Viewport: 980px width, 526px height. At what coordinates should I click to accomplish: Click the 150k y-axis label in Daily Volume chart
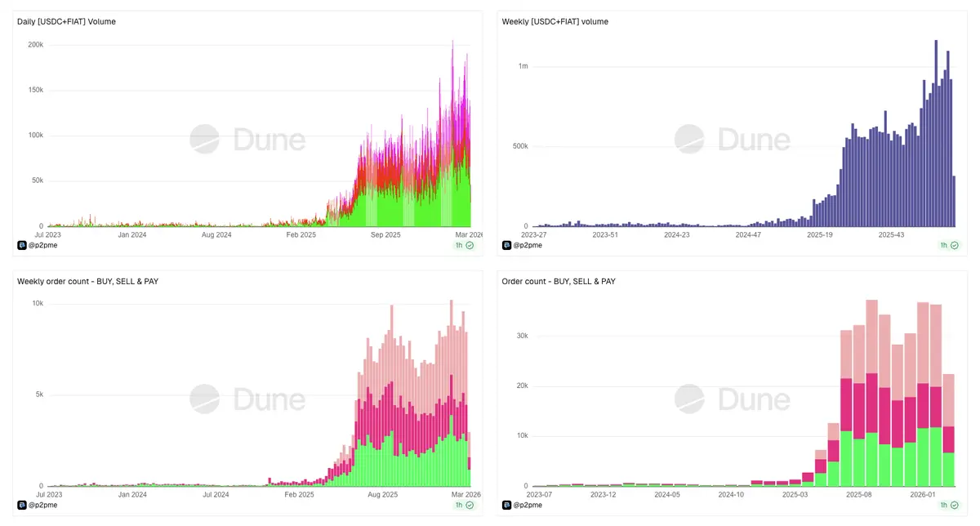[x=35, y=90]
